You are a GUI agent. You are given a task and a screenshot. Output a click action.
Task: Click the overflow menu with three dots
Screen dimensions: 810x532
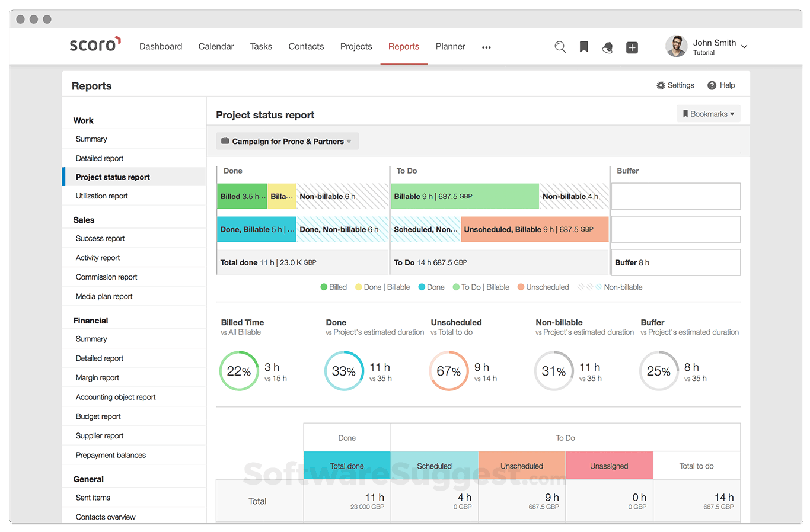pos(486,47)
